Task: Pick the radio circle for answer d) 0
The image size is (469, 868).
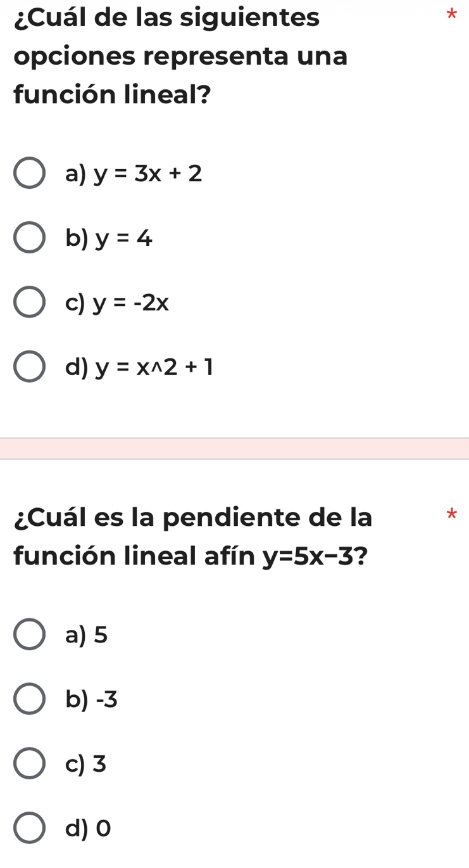Action: (x=29, y=829)
